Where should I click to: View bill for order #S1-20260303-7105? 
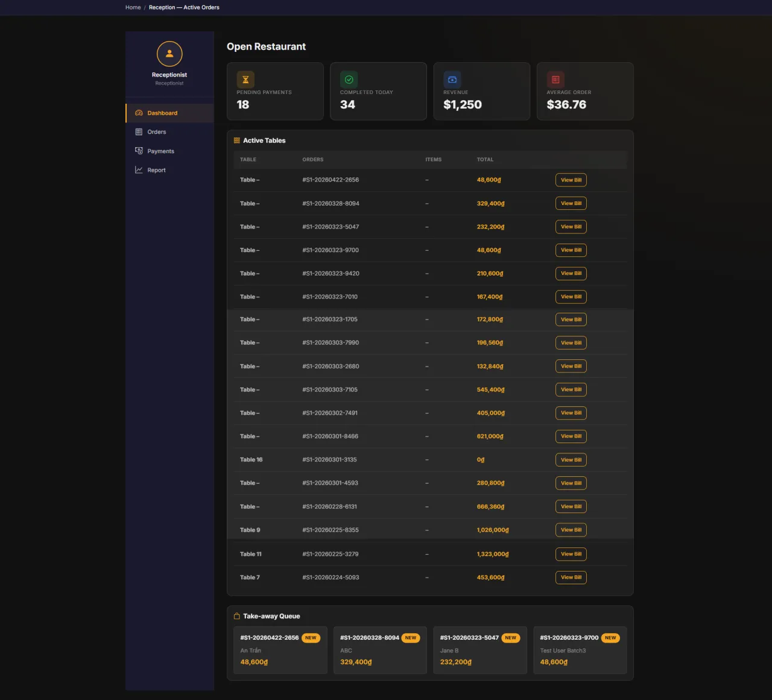[571, 389]
